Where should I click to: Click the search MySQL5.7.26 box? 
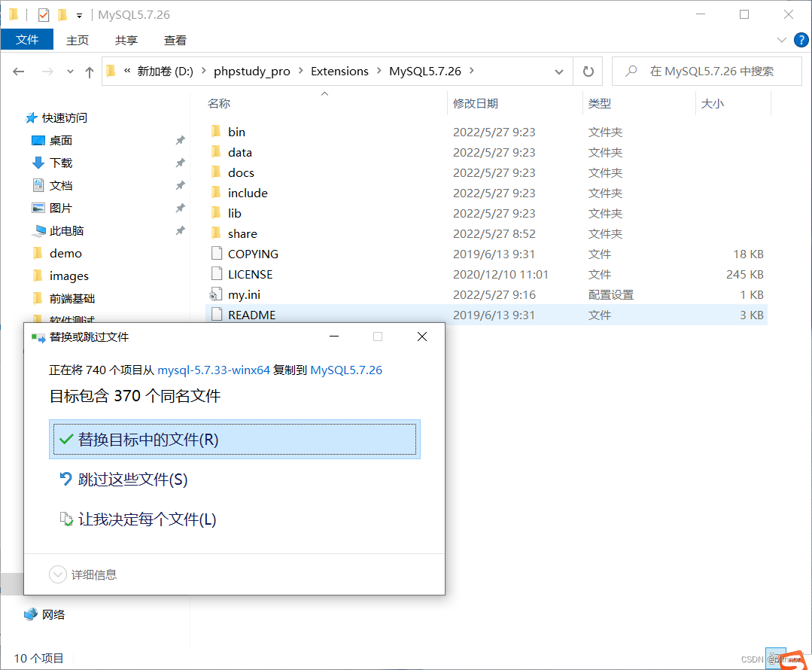pyautogui.click(x=707, y=71)
